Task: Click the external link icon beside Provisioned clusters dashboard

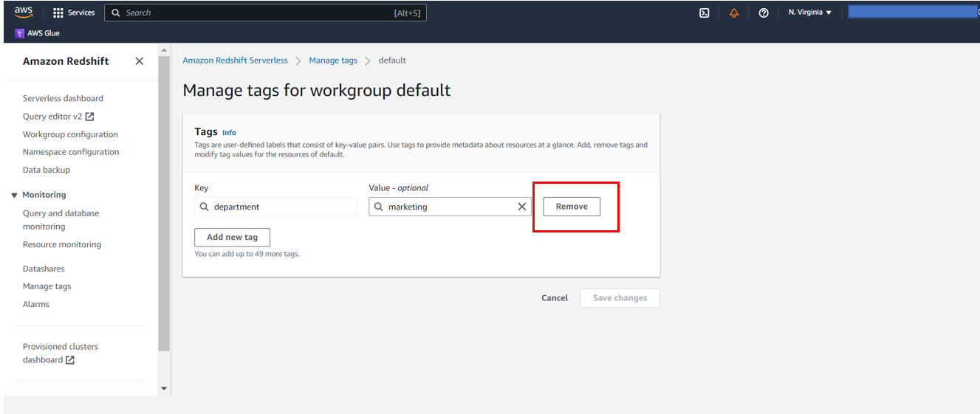Action: click(70, 360)
